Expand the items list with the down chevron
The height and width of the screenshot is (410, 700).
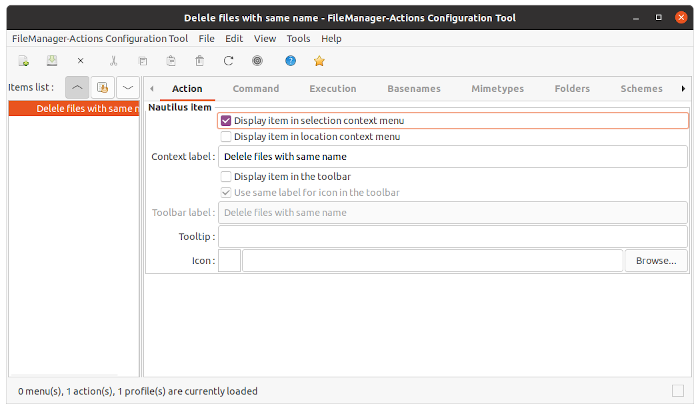point(128,87)
